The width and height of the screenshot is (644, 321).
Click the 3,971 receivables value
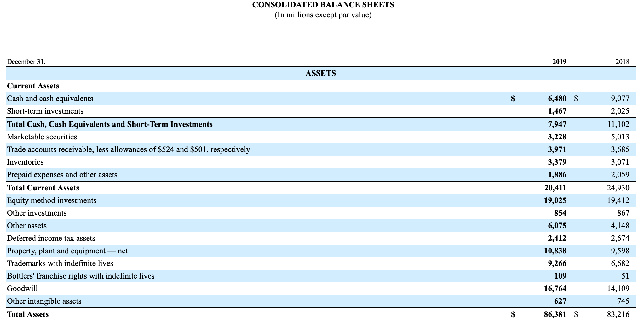[557, 149]
